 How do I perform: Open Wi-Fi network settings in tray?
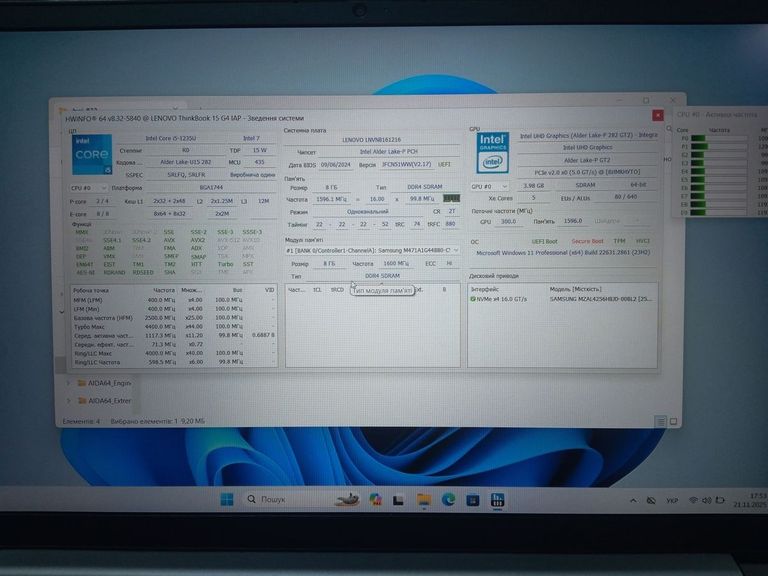tap(693, 501)
